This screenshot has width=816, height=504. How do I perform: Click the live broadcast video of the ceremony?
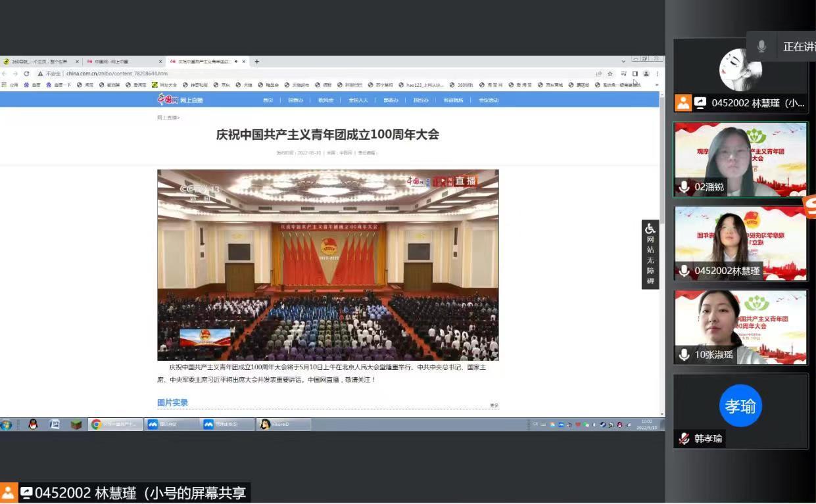(x=328, y=265)
